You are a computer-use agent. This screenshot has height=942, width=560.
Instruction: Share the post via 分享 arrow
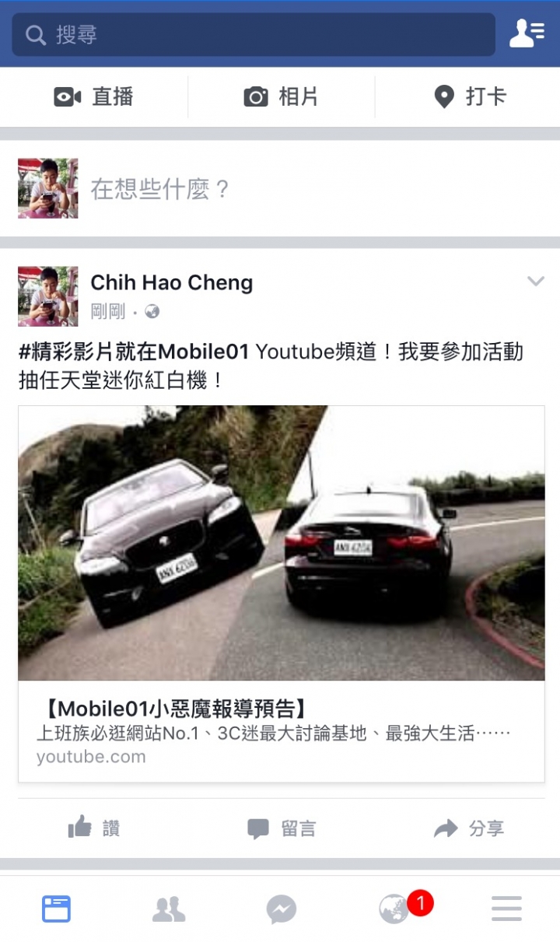(x=469, y=828)
